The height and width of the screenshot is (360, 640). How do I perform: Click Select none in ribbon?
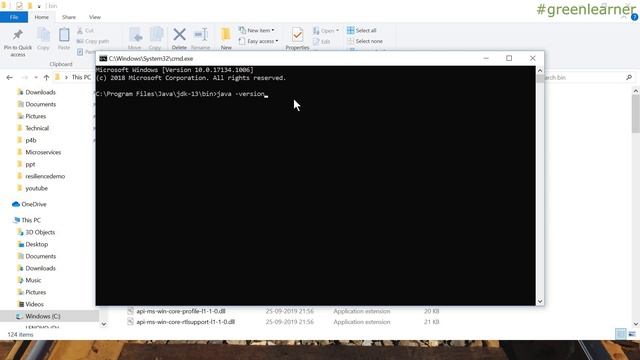pos(365,41)
